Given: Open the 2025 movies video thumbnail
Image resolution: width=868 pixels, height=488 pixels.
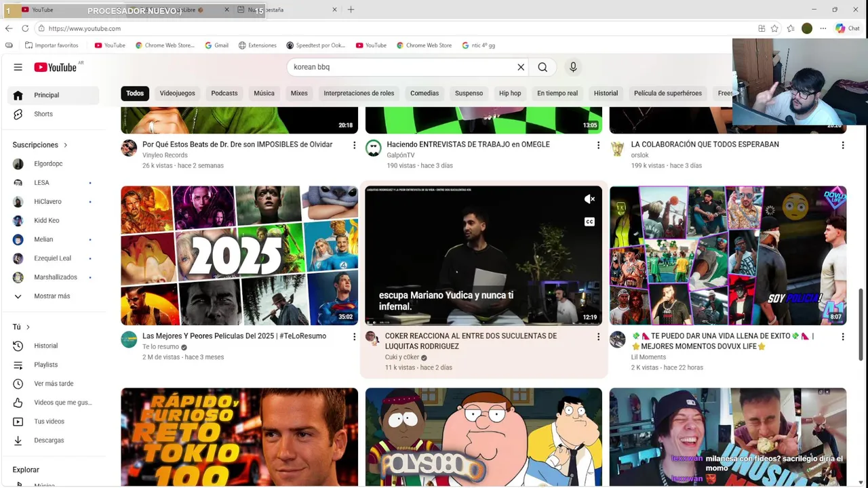Looking at the screenshot, I should 239,256.
